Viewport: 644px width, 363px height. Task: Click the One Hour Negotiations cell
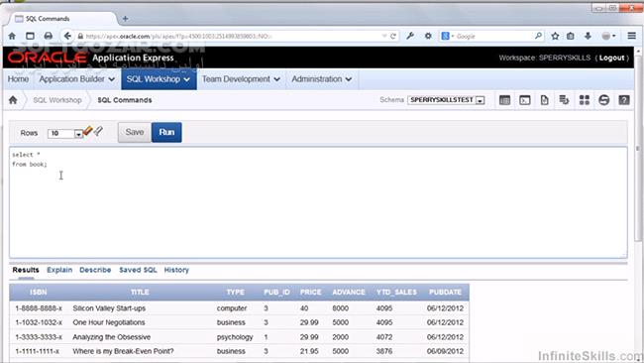pos(109,322)
